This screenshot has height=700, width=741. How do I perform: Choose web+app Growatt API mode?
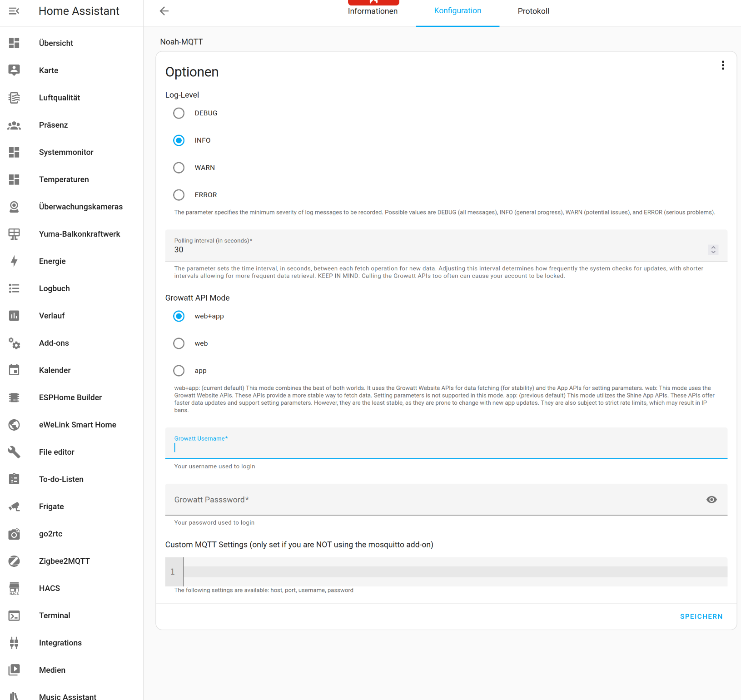[179, 316]
